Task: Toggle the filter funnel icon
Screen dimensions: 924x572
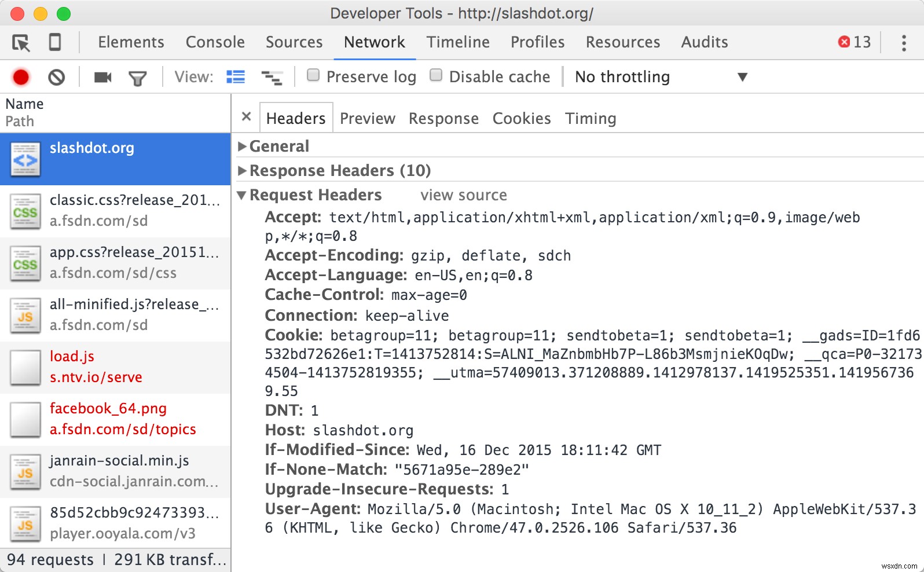Action: [138, 78]
